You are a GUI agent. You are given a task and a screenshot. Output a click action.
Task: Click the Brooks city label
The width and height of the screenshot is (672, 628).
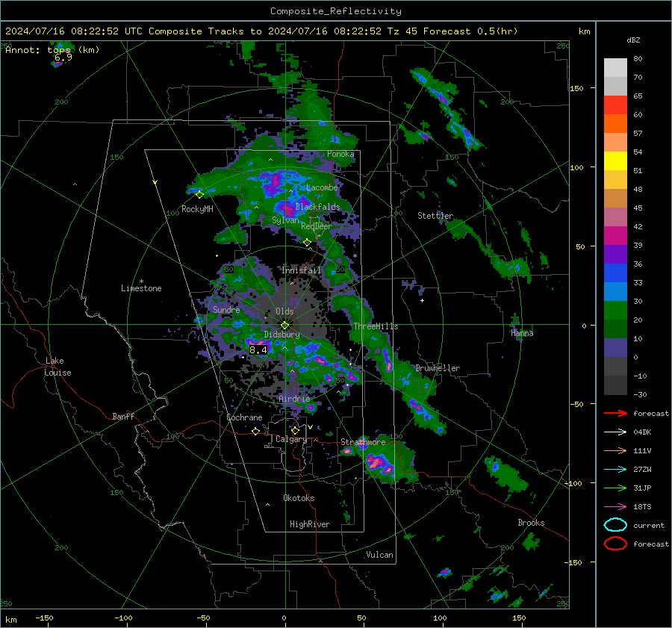531,523
